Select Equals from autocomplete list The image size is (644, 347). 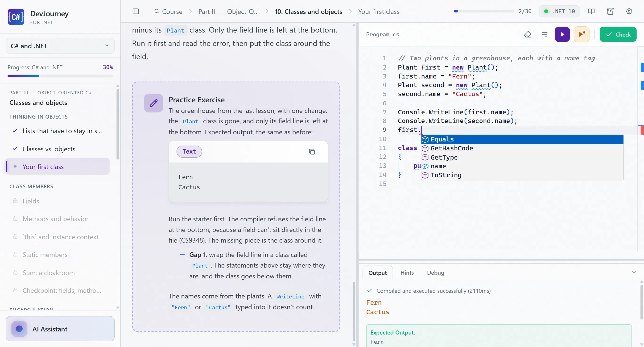click(522, 140)
